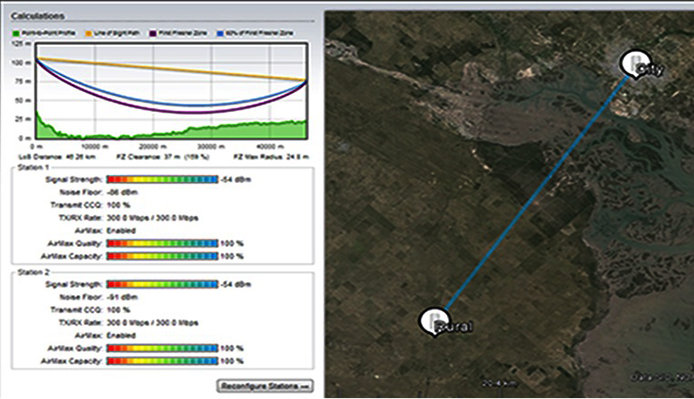
Task: Click the Station 2 group label
Action: [x=33, y=272]
